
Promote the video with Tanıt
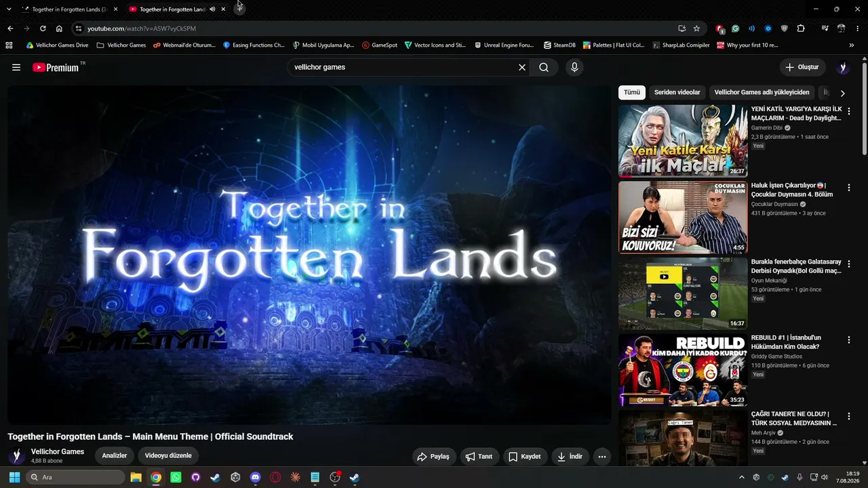pyautogui.click(x=479, y=457)
